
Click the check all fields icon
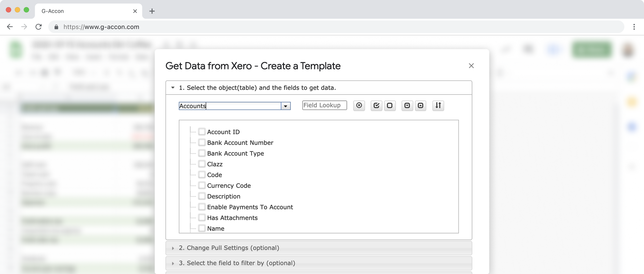tap(376, 106)
